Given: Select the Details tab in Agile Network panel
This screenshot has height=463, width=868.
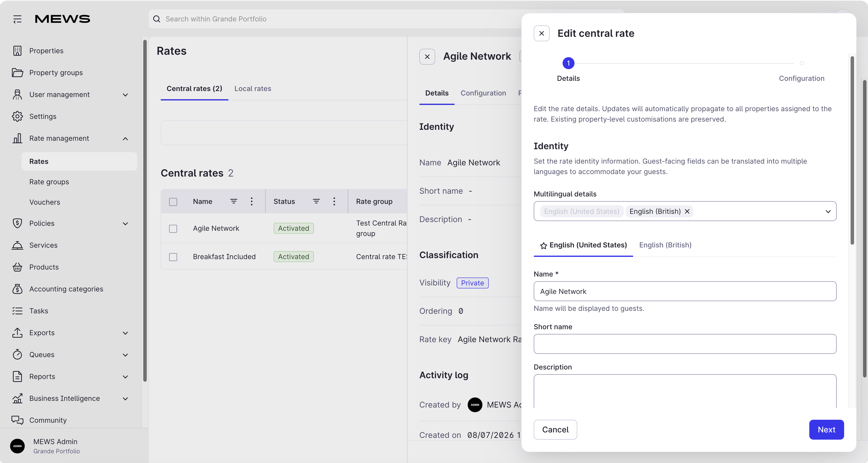Looking at the screenshot, I should point(437,93).
